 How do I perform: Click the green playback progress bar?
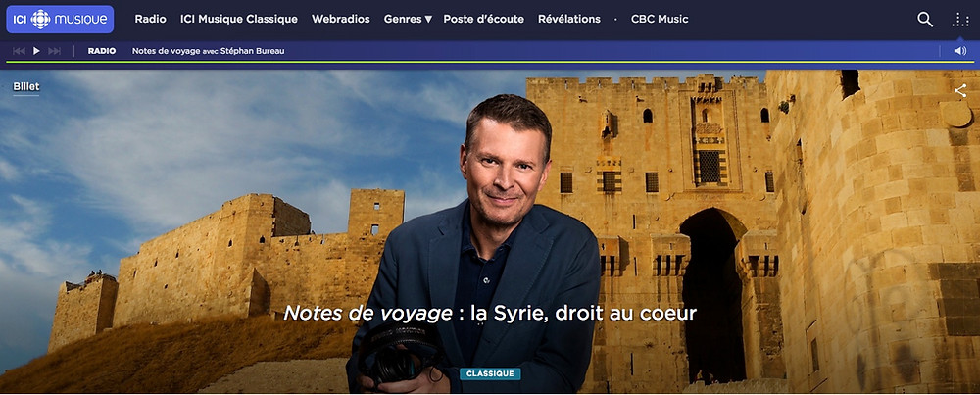point(490,62)
